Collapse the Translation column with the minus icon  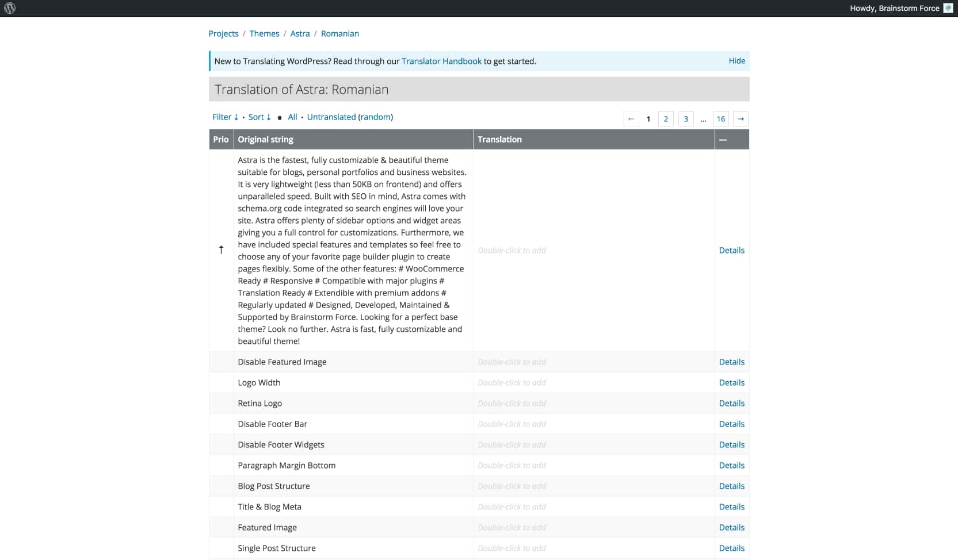(723, 139)
